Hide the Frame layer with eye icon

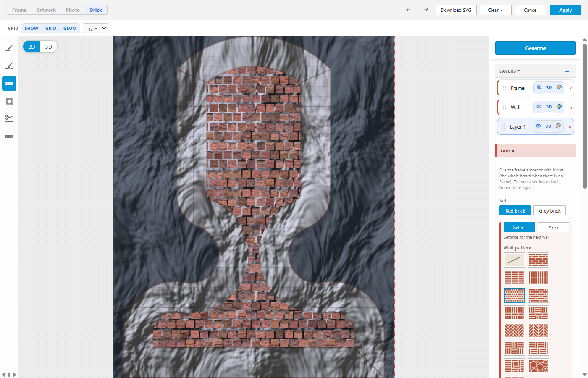(539, 87)
